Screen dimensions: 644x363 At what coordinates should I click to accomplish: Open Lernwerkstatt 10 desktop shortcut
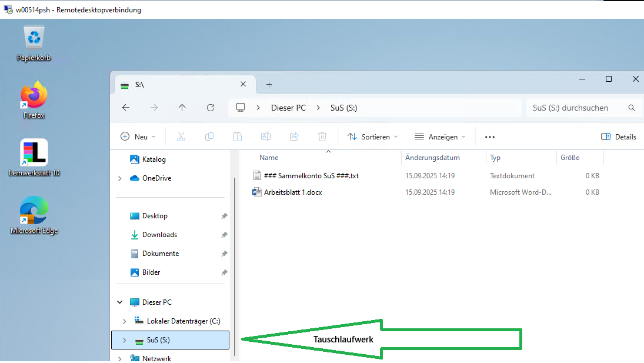(34, 153)
